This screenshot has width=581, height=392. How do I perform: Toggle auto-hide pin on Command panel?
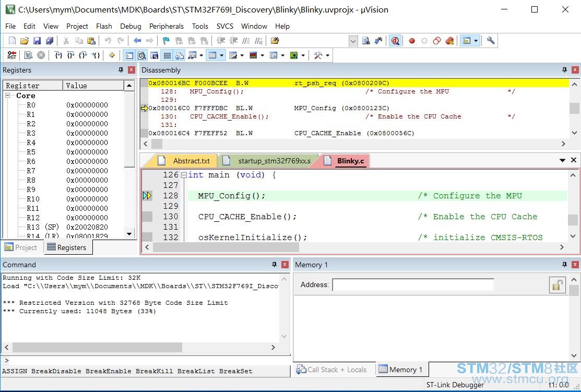274,264
